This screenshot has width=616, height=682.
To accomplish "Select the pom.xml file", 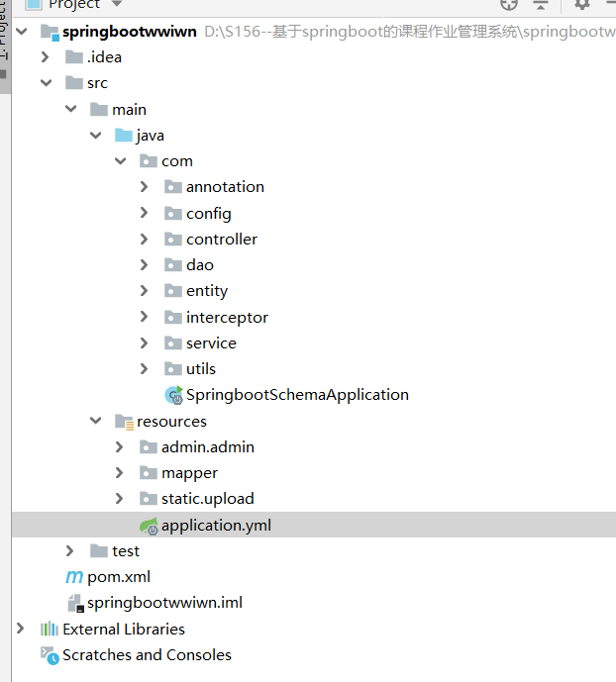I will (x=119, y=577).
